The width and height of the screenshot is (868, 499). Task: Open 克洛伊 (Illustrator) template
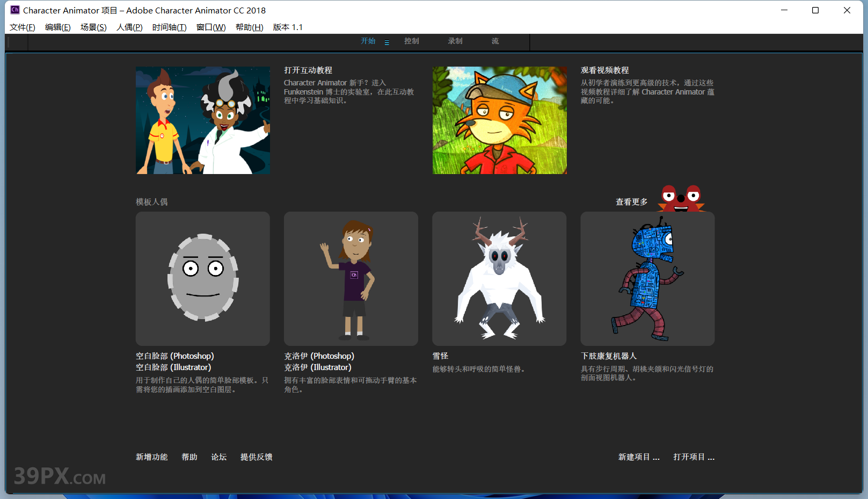318,367
